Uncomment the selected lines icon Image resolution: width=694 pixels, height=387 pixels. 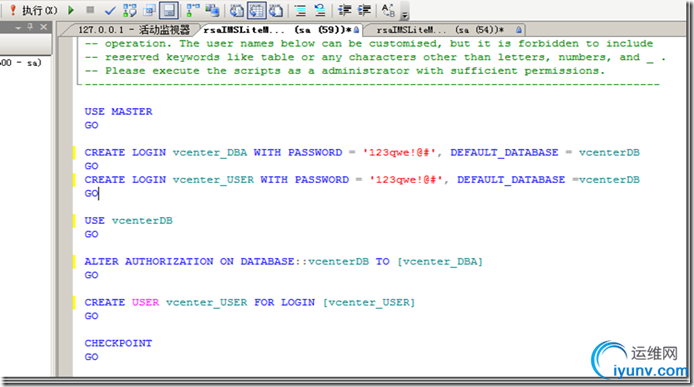320,10
